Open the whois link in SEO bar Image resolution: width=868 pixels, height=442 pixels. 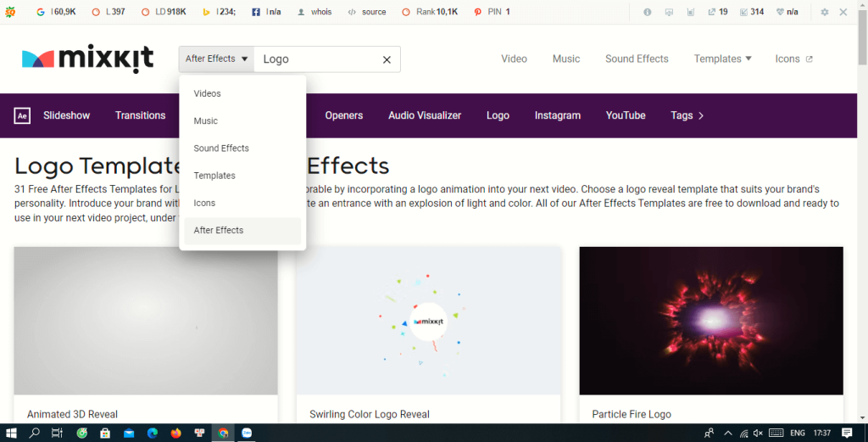(x=314, y=12)
